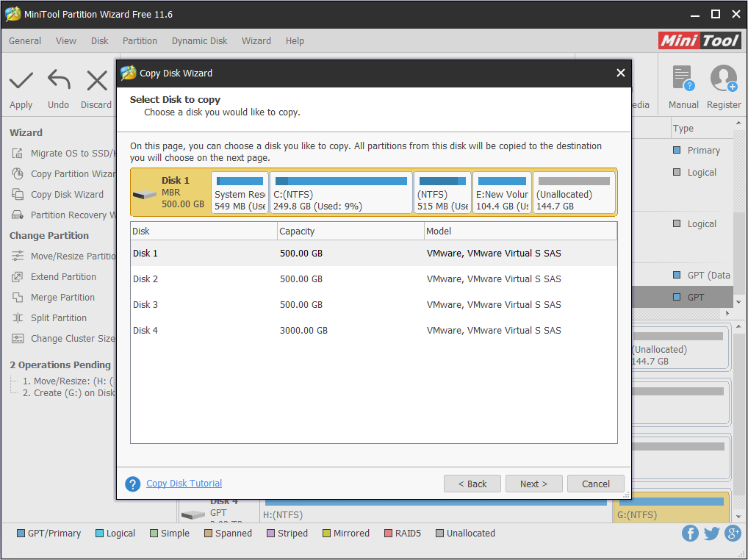Click the Undo arrow icon
The image size is (748, 560).
[59, 80]
